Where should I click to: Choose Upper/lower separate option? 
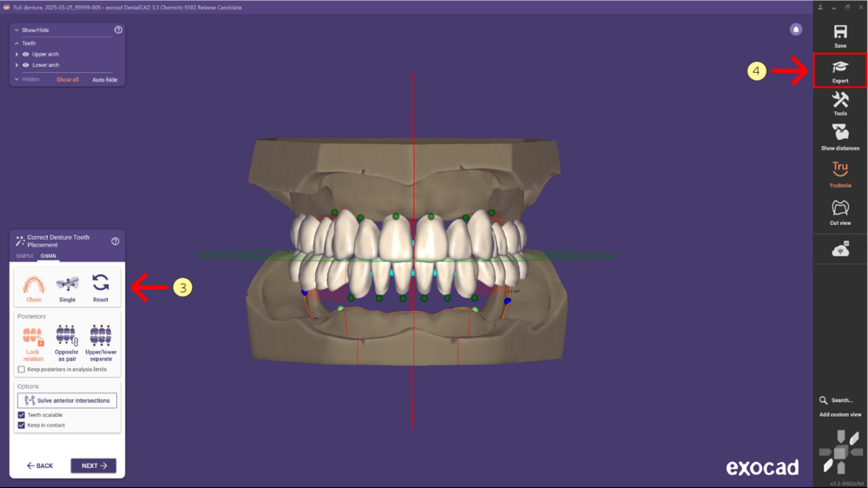pyautogui.click(x=101, y=344)
